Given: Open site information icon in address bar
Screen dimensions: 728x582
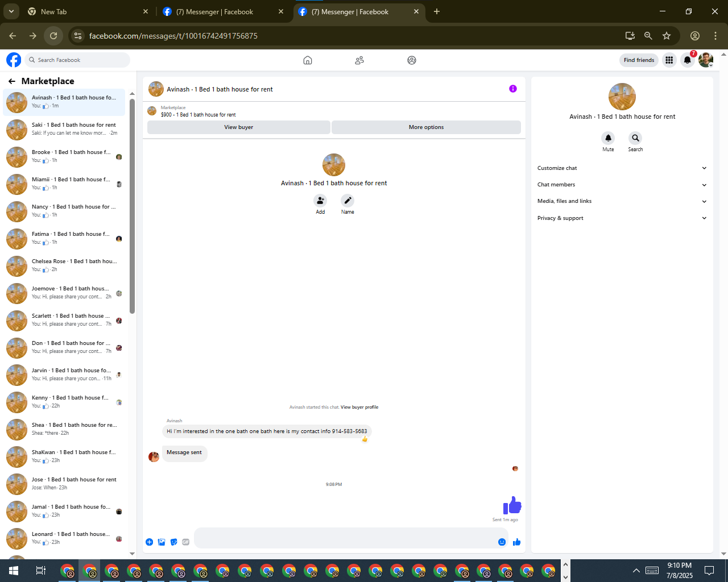Looking at the screenshot, I should click(78, 36).
